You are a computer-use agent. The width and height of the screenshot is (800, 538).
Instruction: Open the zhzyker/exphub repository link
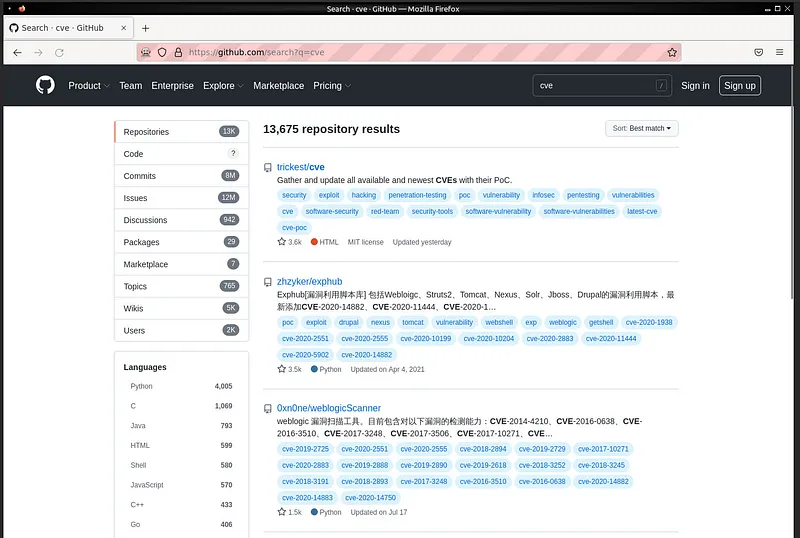(x=309, y=281)
